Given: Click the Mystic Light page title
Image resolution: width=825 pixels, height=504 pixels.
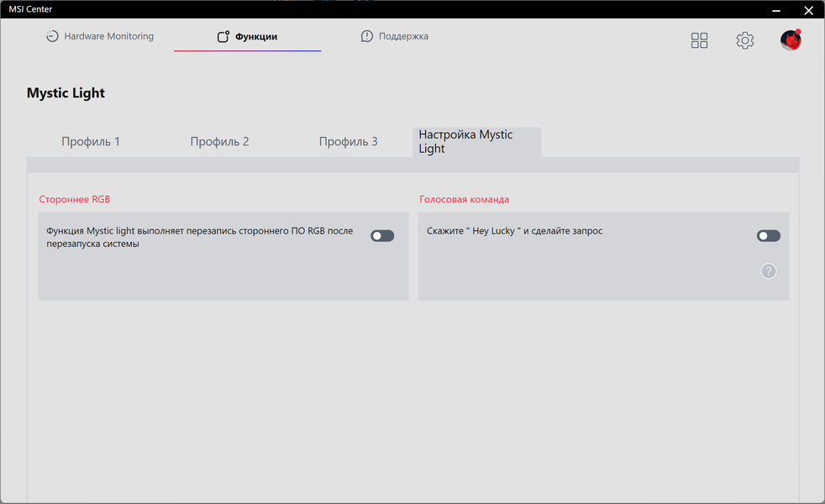Looking at the screenshot, I should point(66,93).
